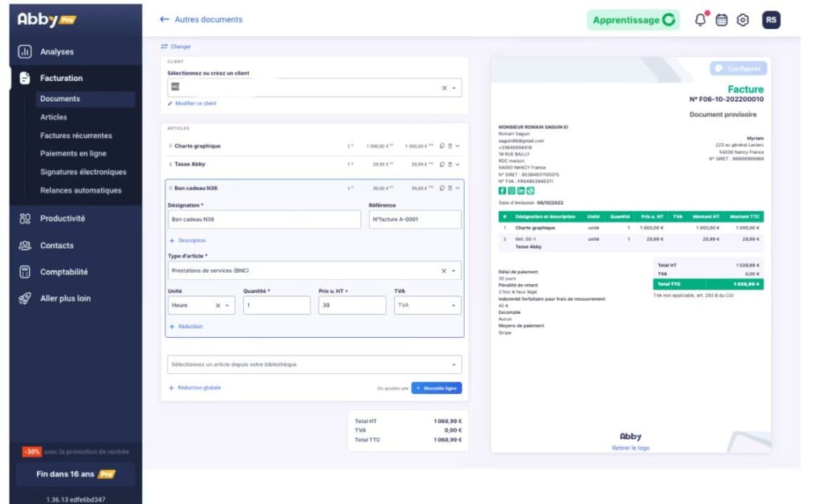Click the Réduction globale link
Screen dimensions: 822x504
click(195, 388)
